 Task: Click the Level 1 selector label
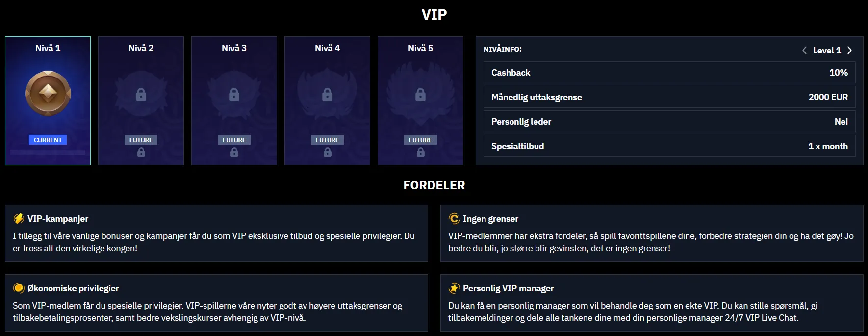(x=827, y=51)
